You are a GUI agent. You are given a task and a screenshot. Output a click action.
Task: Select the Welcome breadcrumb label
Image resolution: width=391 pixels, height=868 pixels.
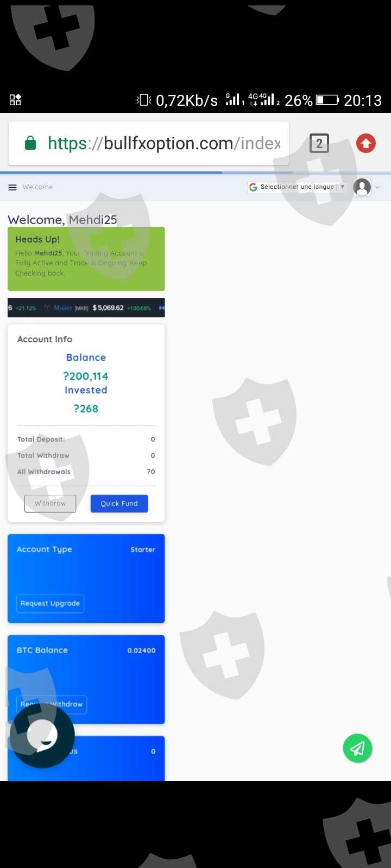[37, 187]
